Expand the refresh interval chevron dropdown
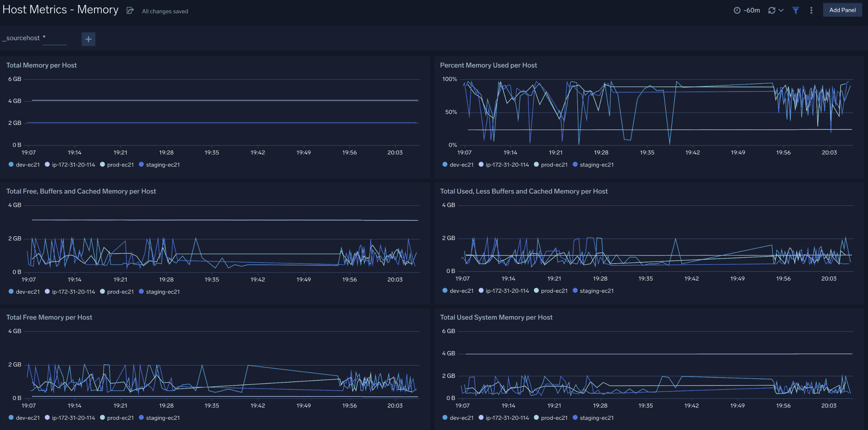868x430 pixels. (x=782, y=10)
